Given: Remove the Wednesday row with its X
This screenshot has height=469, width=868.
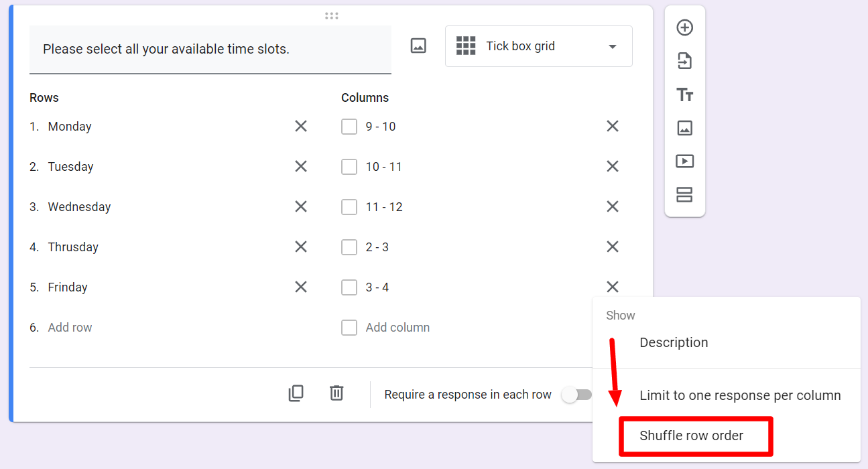Looking at the screenshot, I should tap(300, 206).
